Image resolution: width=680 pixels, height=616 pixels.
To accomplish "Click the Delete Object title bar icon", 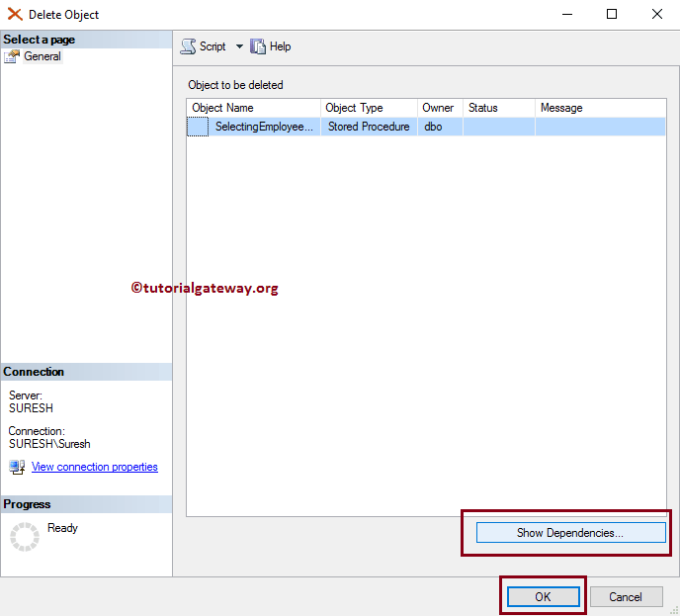I will [15, 14].
